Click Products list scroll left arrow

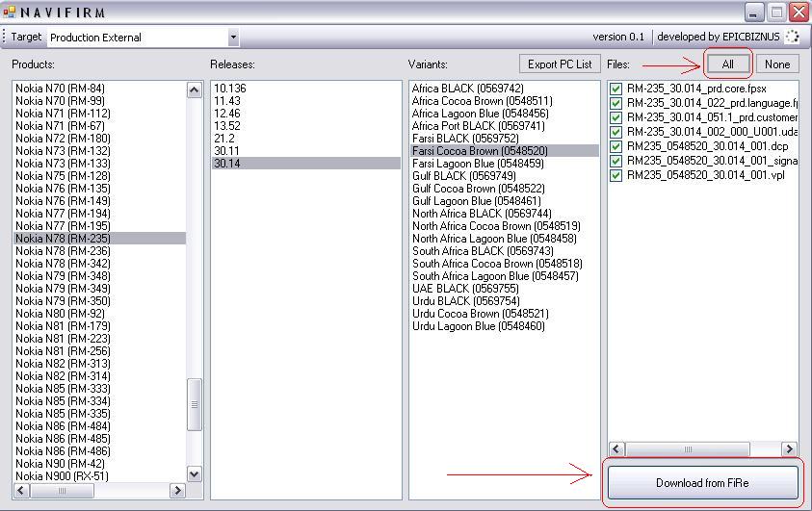21,490
